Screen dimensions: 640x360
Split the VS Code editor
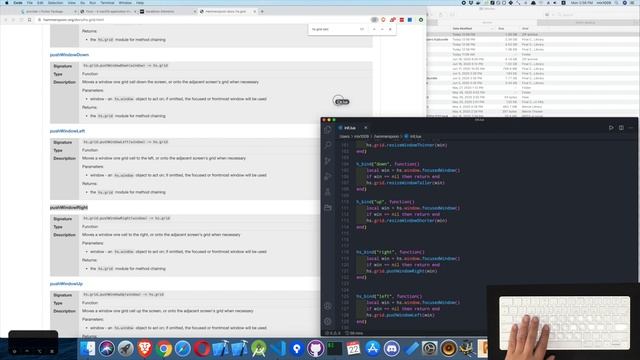pos(621,128)
